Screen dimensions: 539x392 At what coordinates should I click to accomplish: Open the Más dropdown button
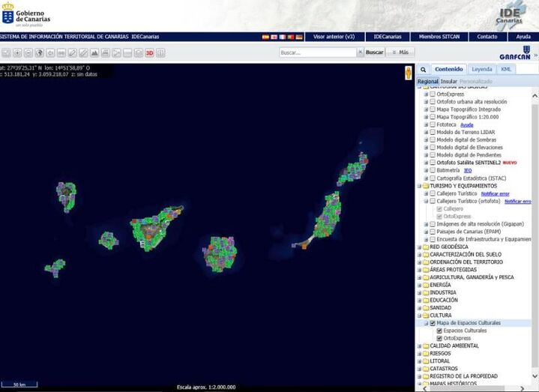click(x=400, y=52)
